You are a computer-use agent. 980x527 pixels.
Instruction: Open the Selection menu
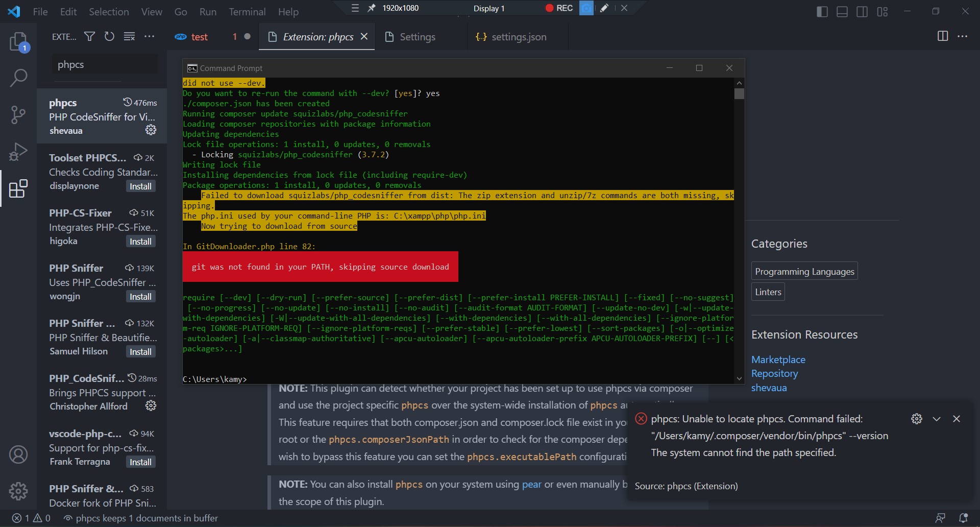109,11
